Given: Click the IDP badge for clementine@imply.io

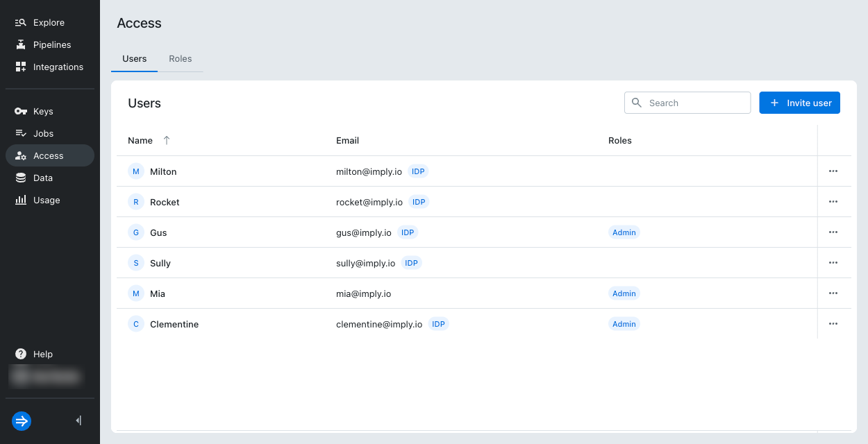Looking at the screenshot, I should 438,324.
